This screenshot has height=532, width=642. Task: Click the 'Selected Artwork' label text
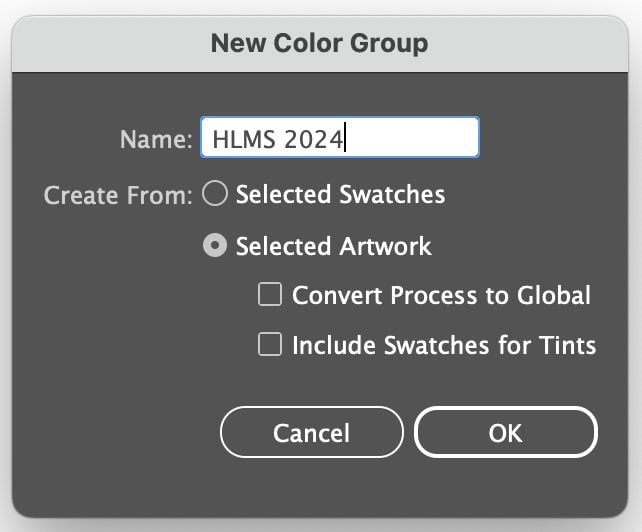pos(333,246)
